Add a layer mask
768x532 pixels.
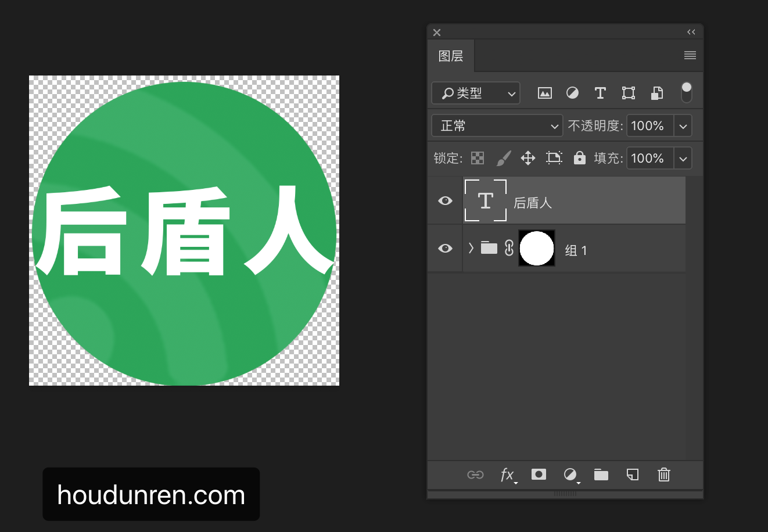pos(539,475)
